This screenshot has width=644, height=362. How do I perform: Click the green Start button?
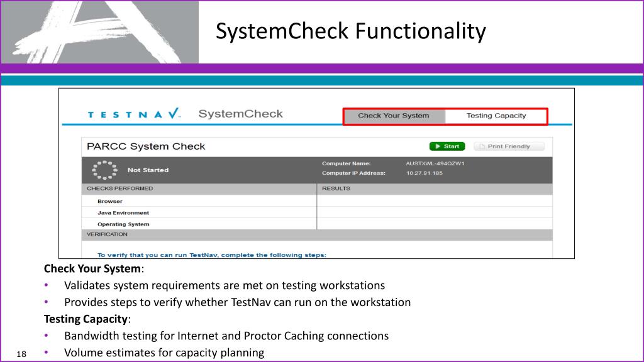pos(447,146)
